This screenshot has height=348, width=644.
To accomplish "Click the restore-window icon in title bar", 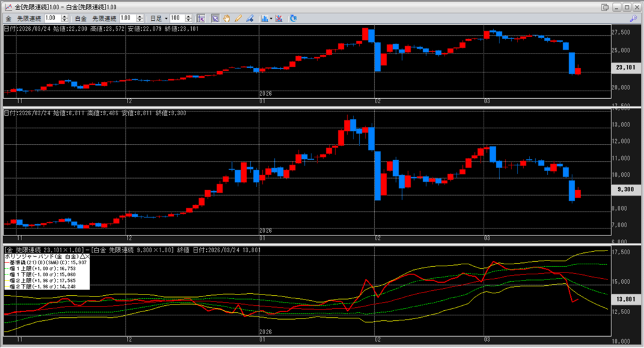I will [605, 7].
